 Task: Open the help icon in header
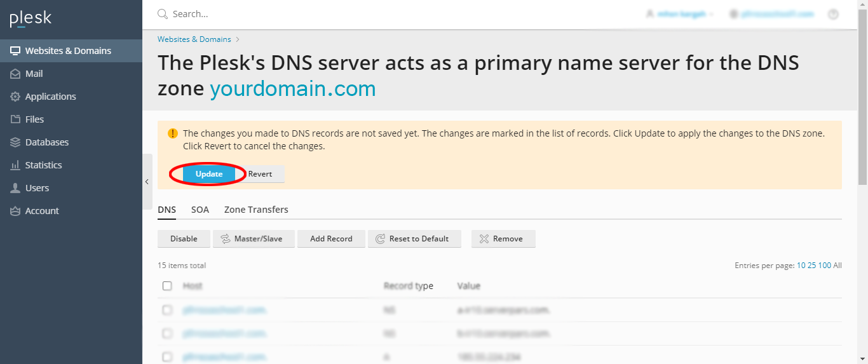pyautogui.click(x=834, y=14)
